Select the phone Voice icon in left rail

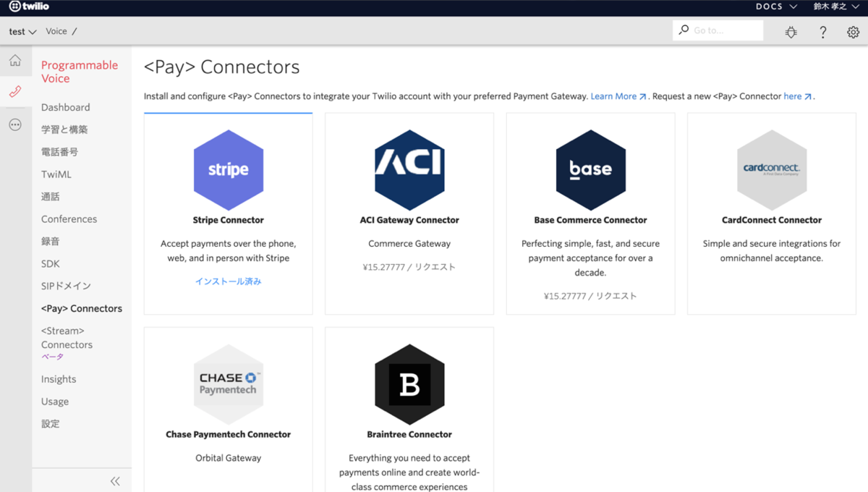click(15, 92)
